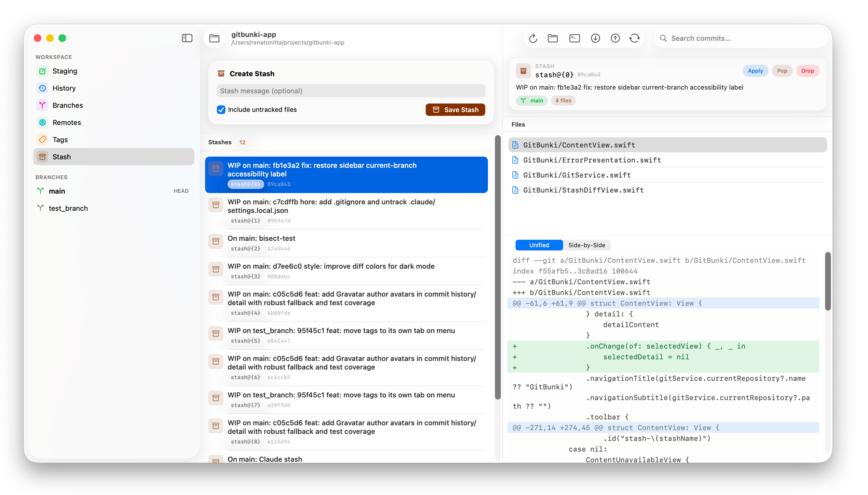Select file GitBunki/StashDiffView.swift
This screenshot has width=868, height=495.
coord(667,190)
